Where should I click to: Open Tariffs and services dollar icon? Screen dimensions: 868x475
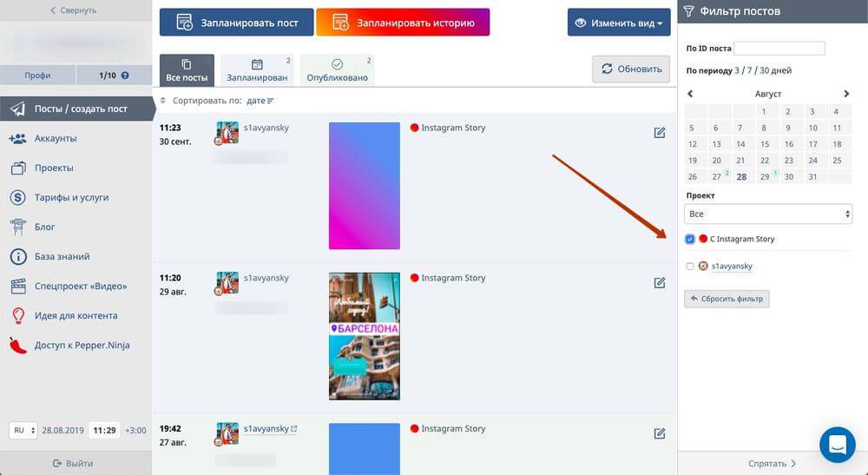point(17,197)
